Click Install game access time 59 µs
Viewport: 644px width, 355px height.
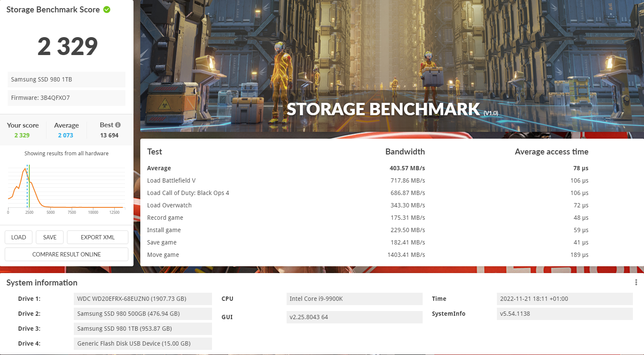581,230
